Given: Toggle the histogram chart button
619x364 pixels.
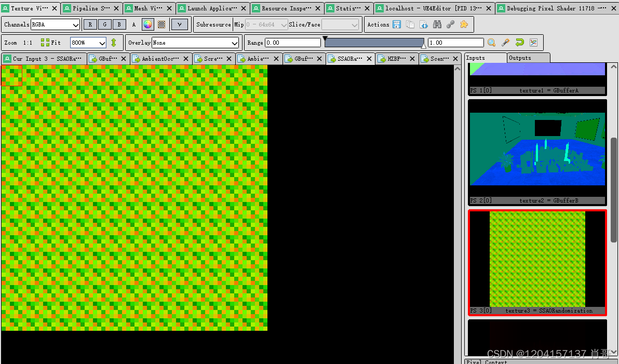Looking at the screenshot, I should 533,43.
